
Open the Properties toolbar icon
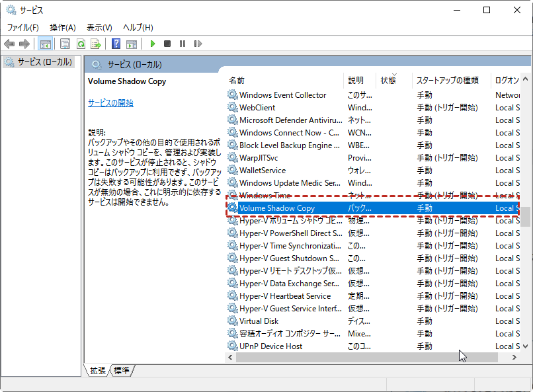(x=65, y=44)
